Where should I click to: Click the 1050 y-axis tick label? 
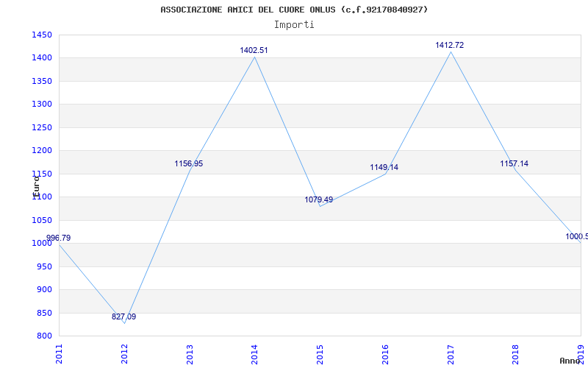coord(42,220)
